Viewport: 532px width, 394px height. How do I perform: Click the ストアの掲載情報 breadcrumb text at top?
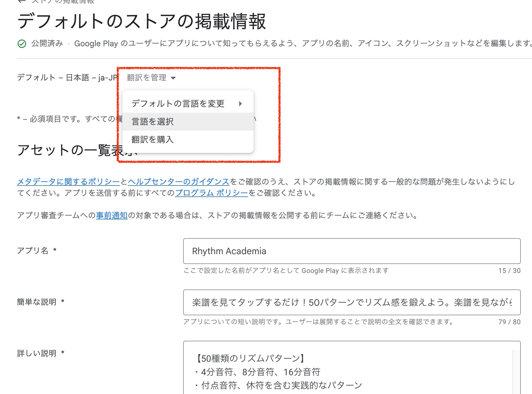click(63, 2)
